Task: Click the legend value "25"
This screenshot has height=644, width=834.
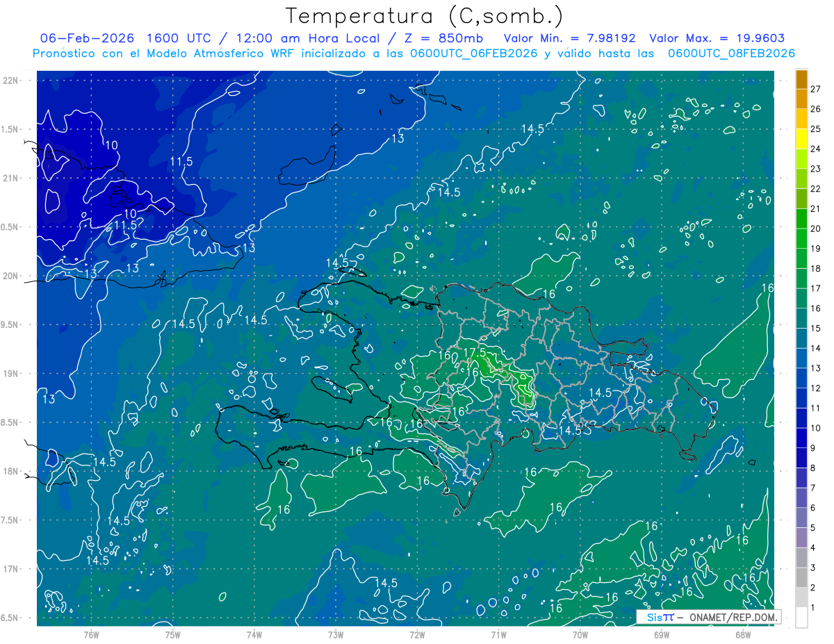Action: pyautogui.click(x=815, y=129)
